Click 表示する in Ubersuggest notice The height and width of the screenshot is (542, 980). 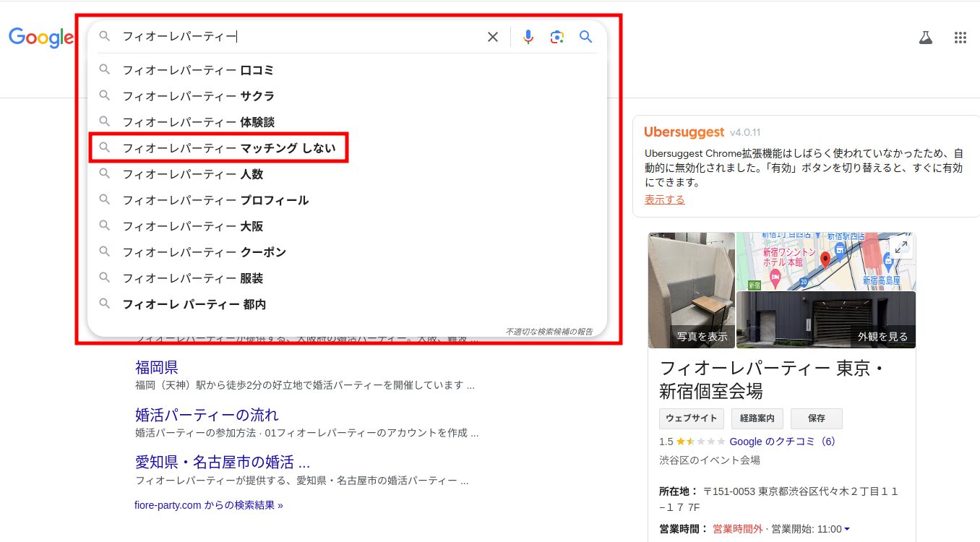coord(665,199)
